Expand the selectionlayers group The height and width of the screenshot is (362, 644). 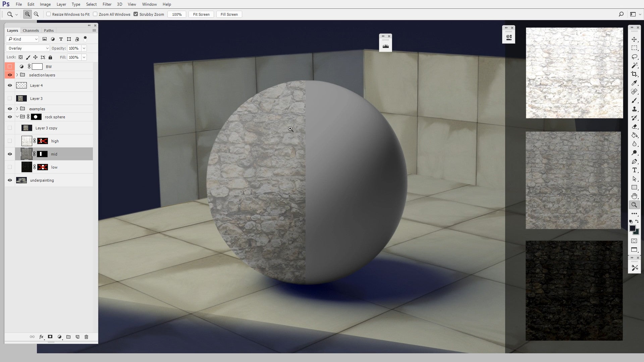(17, 75)
